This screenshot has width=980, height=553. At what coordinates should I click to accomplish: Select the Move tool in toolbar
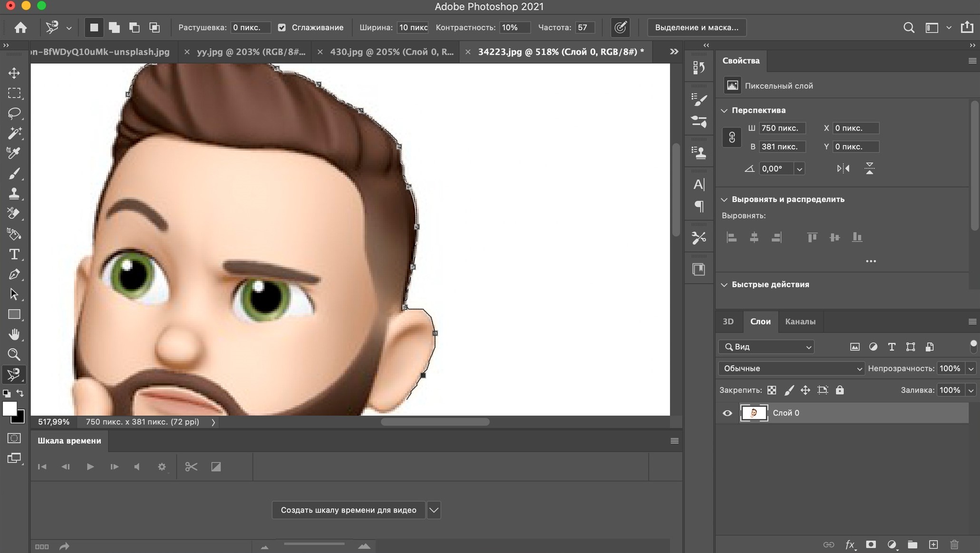[x=14, y=72]
